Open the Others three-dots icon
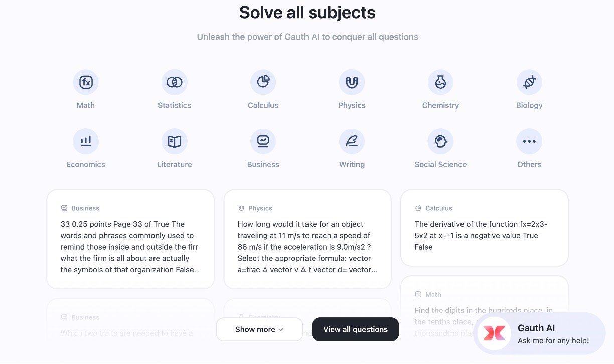 pyautogui.click(x=529, y=141)
